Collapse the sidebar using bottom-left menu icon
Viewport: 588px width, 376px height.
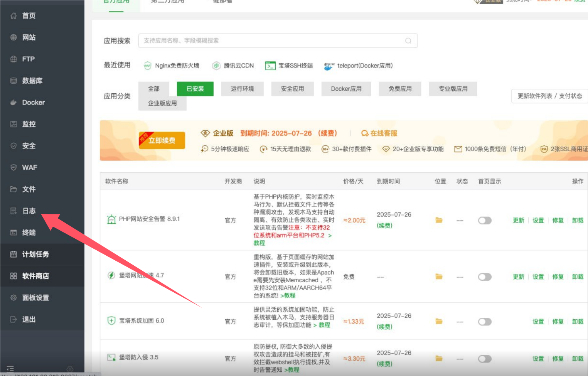point(10,369)
